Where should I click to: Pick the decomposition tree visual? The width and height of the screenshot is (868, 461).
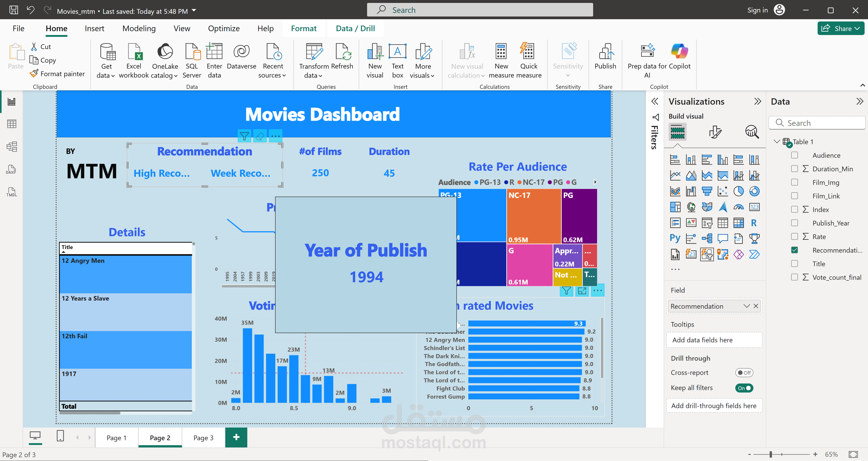click(707, 239)
